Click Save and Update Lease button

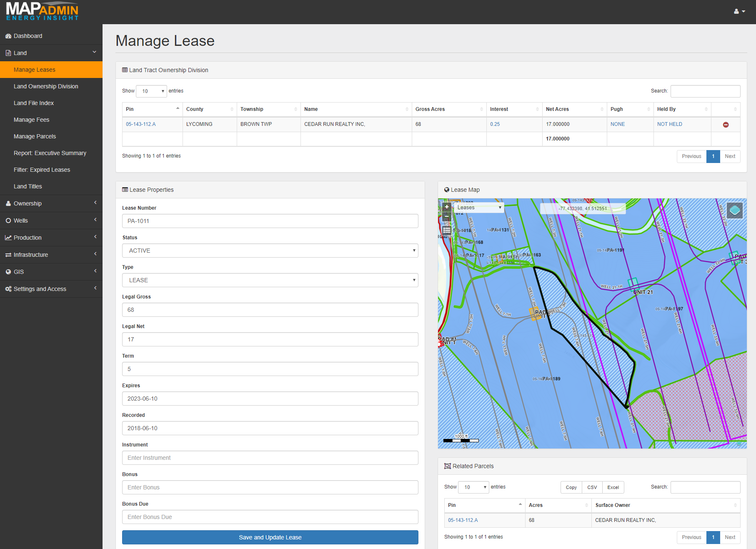click(270, 537)
